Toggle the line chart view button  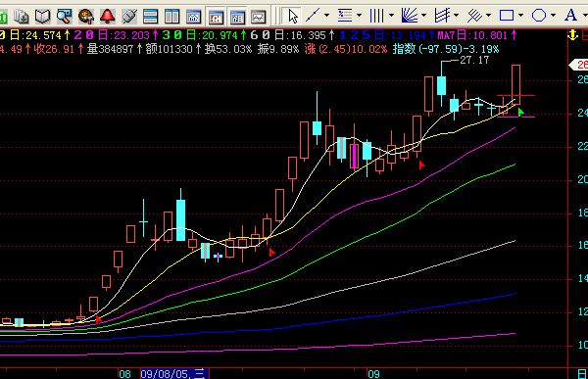pyautogui.click(x=259, y=17)
